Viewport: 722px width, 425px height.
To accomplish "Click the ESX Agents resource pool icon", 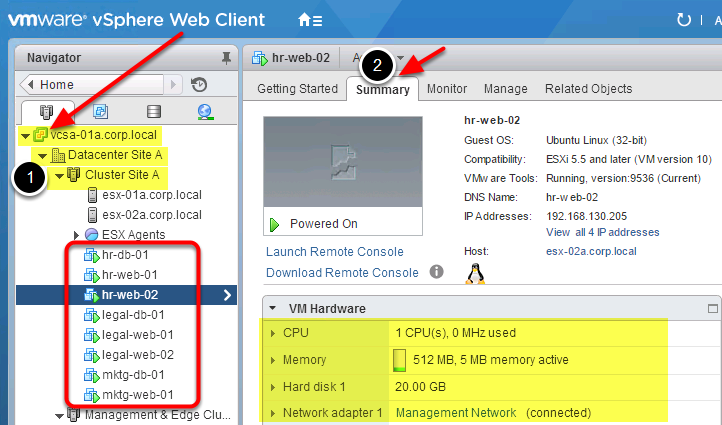I will coord(92,234).
